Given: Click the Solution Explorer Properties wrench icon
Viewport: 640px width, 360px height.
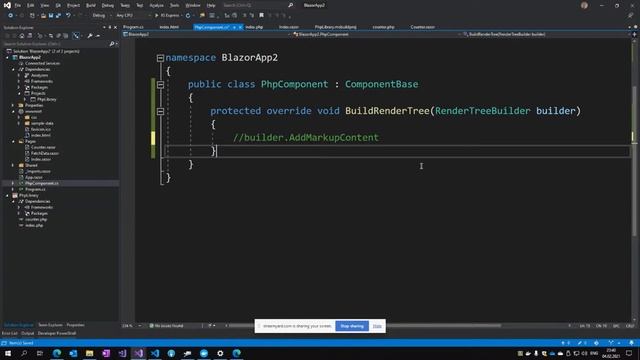Looking at the screenshot, I should [90, 36].
